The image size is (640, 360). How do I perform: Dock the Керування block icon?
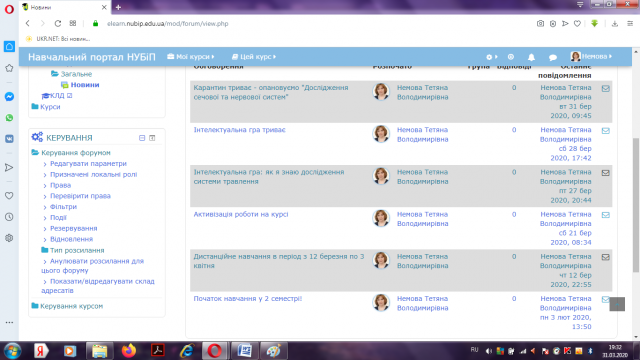coord(152,138)
